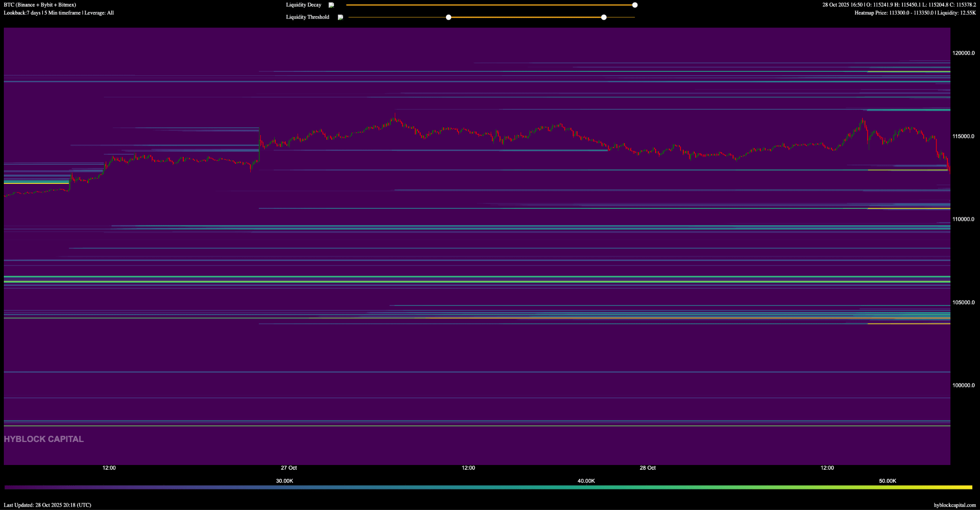Click the HYBLOCK CAPITAL watermark logo
The image size is (980, 510).
click(x=44, y=439)
